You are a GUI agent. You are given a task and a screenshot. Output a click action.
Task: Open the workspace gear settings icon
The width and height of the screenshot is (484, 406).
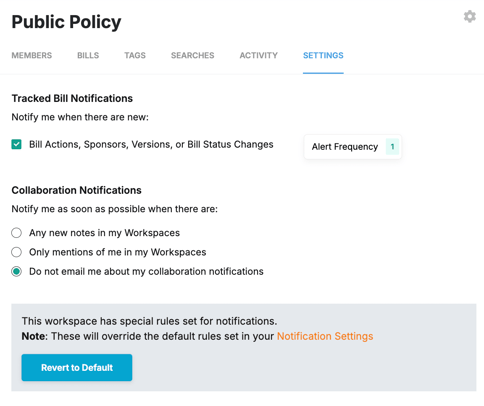[470, 16]
